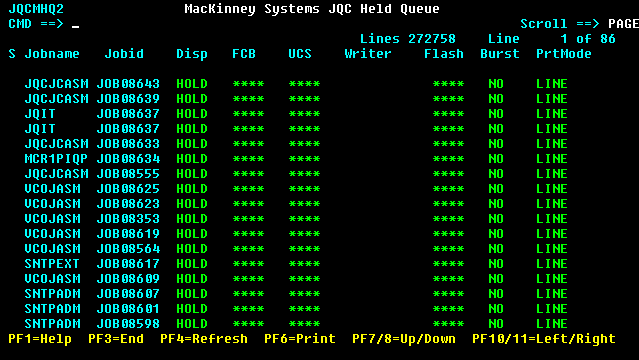This screenshot has width=639, height=360.
Task: Select job ID JOB08634
Action: [x=128, y=159]
